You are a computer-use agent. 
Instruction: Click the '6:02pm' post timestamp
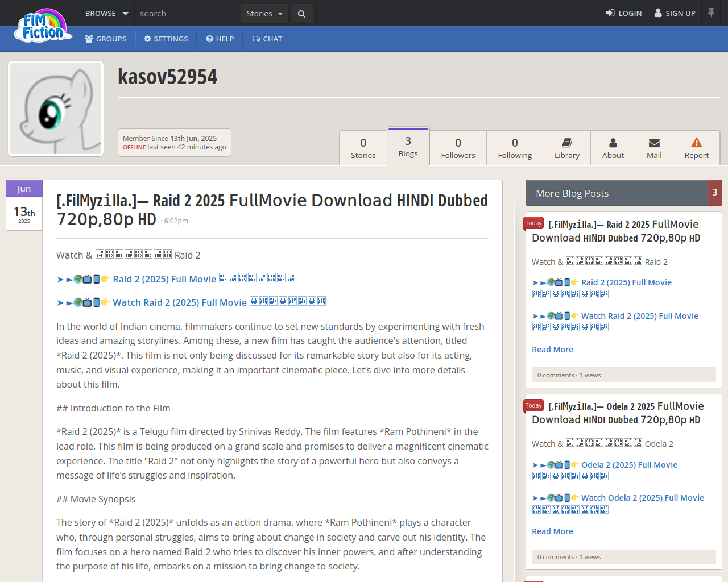[x=176, y=221]
